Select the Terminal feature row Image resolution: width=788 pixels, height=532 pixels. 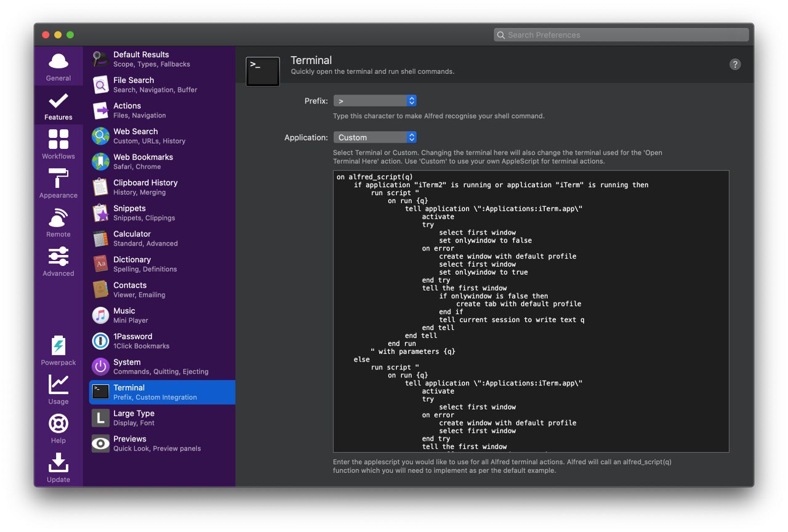[x=162, y=392]
